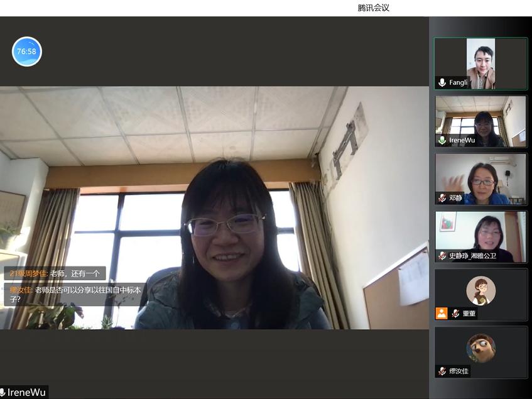
Task: Open 缪汝佳's chat message about 国自中标本子
Action: pos(74,295)
